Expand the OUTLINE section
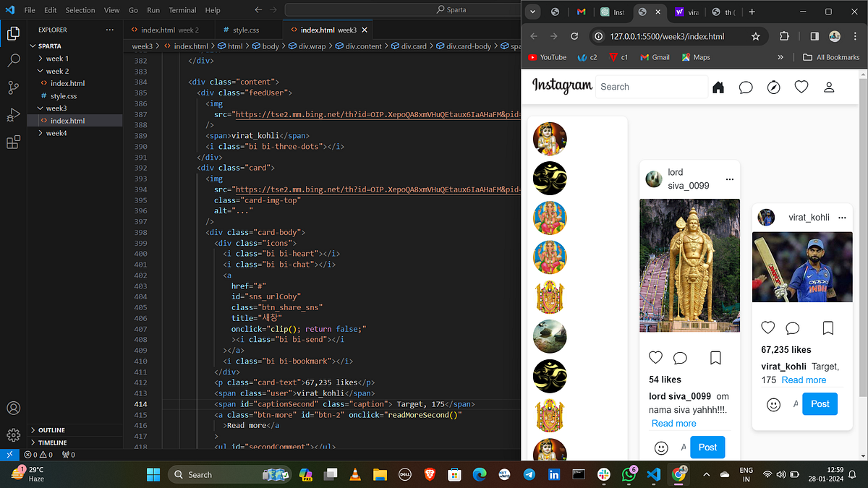Screen dimensions: 868x488 pos(54,430)
